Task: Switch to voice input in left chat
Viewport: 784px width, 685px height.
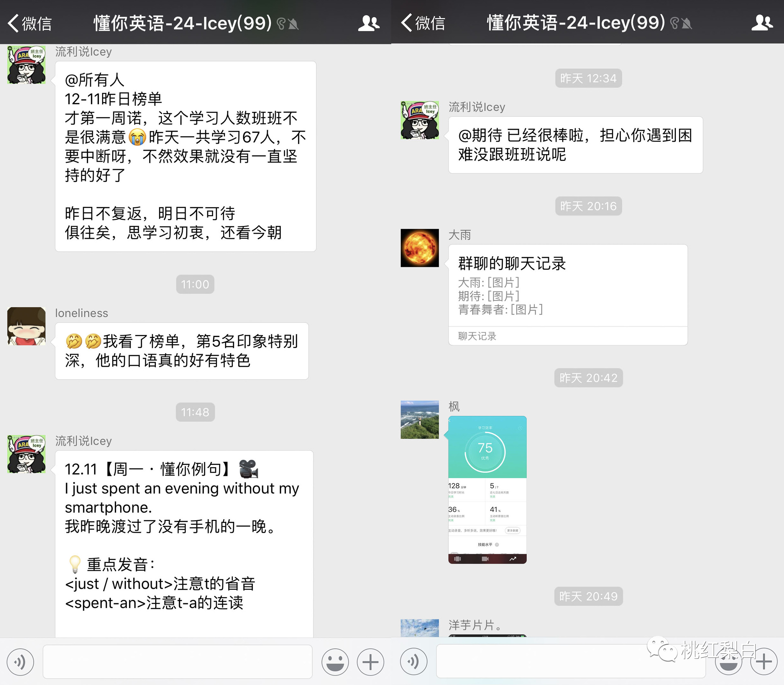Action: [x=20, y=662]
